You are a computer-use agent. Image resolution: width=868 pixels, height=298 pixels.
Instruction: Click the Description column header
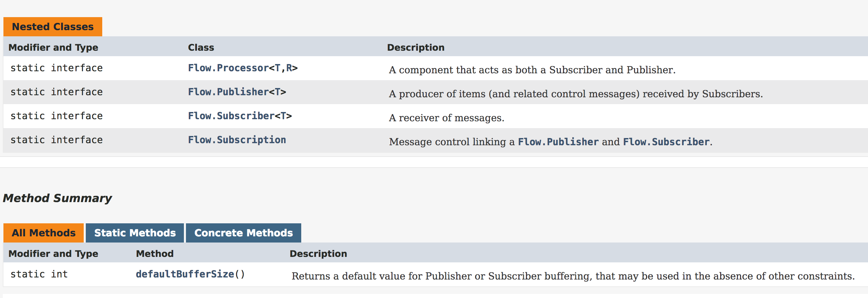(x=416, y=47)
